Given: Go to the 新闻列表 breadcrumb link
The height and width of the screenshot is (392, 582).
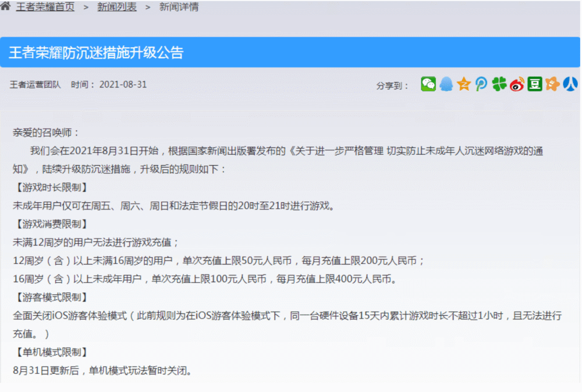Looking at the screenshot, I should click(x=117, y=6).
